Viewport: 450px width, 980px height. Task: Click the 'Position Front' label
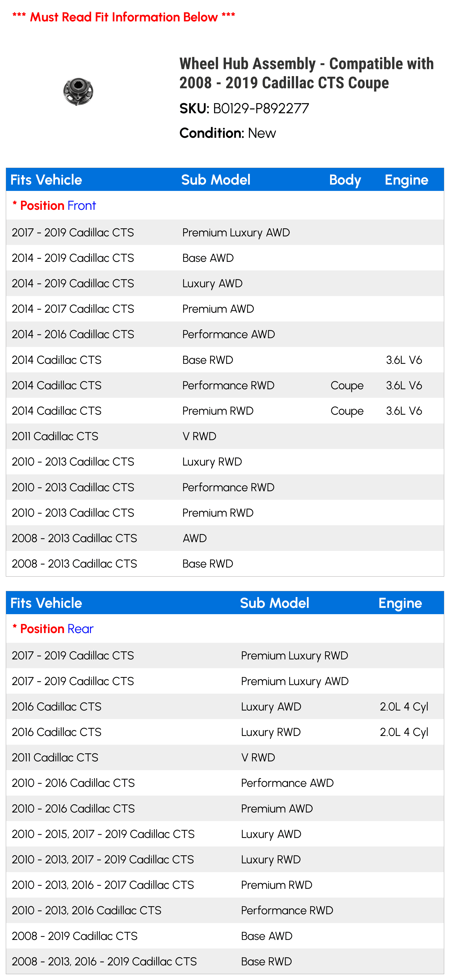[54, 206]
